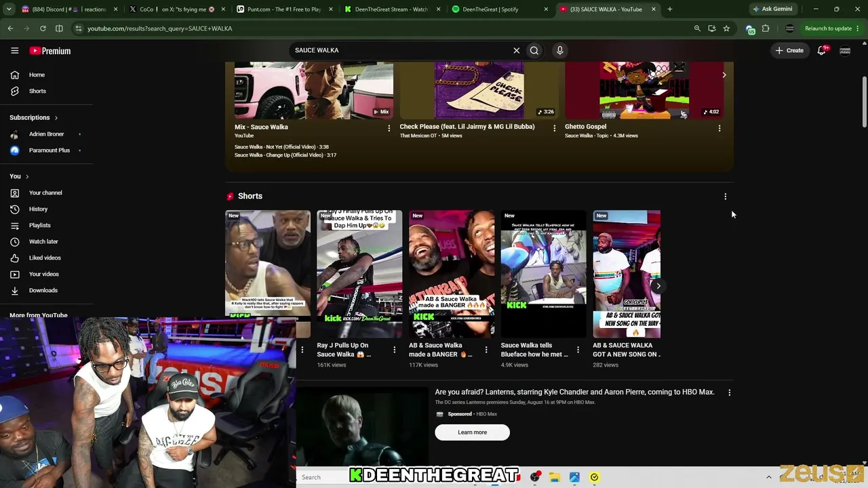Image resolution: width=868 pixels, height=488 pixels.
Task: Expand the You section
Action: 19,176
